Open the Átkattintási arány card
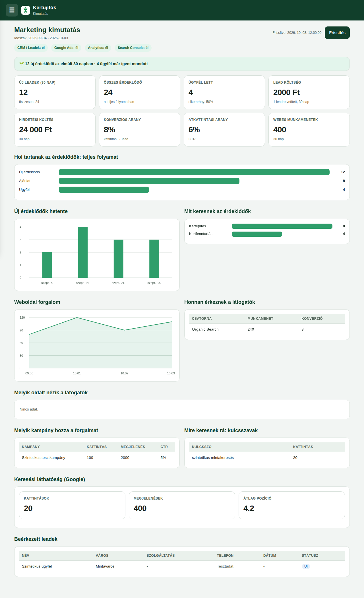The image size is (364, 598). [224, 129]
